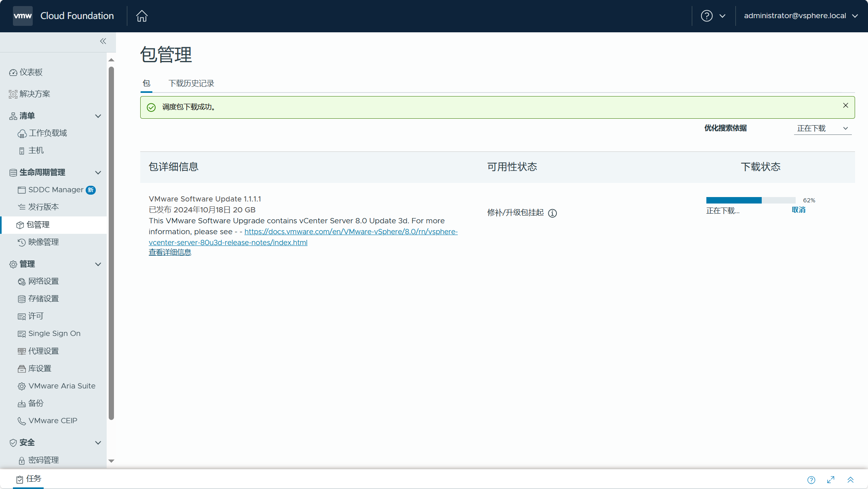The height and width of the screenshot is (489, 868).
Task: Click VMware Software Update 1.1.1.1 title
Action: [205, 199]
